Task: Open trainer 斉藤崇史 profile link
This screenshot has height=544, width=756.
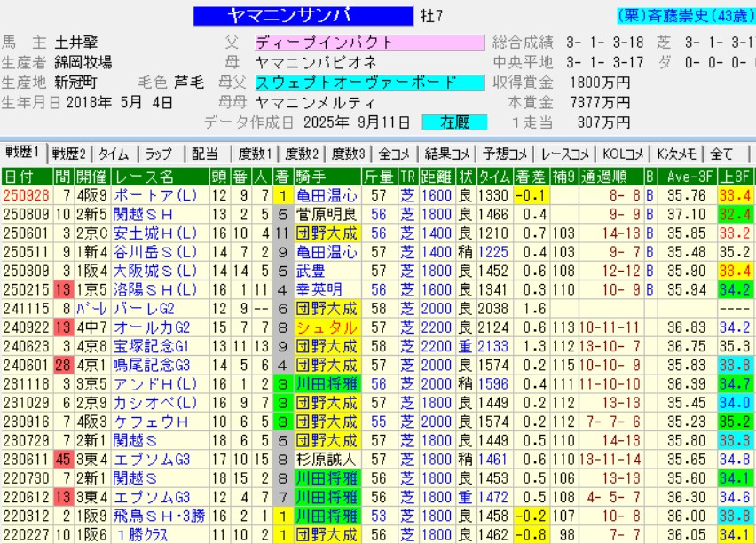Action: [683, 17]
